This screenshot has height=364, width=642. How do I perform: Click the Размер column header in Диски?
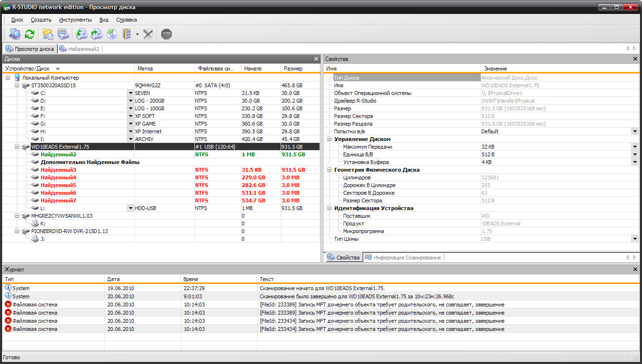[x=300, y=69]
